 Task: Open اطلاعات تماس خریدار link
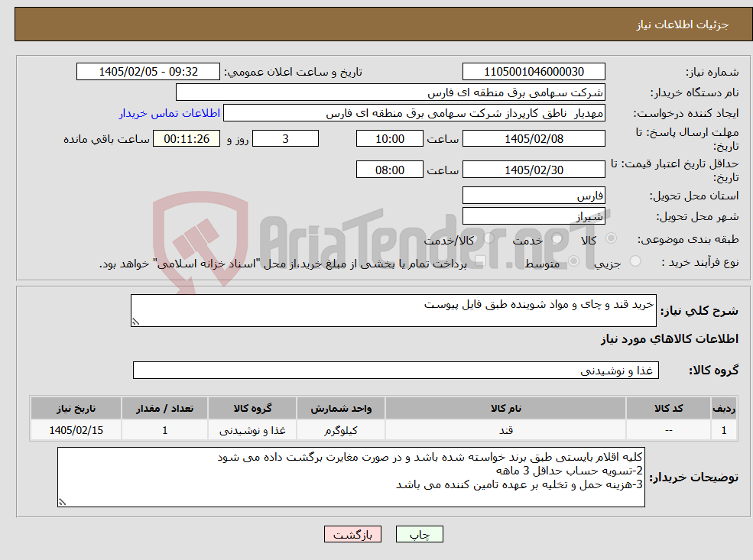[170, 113]
